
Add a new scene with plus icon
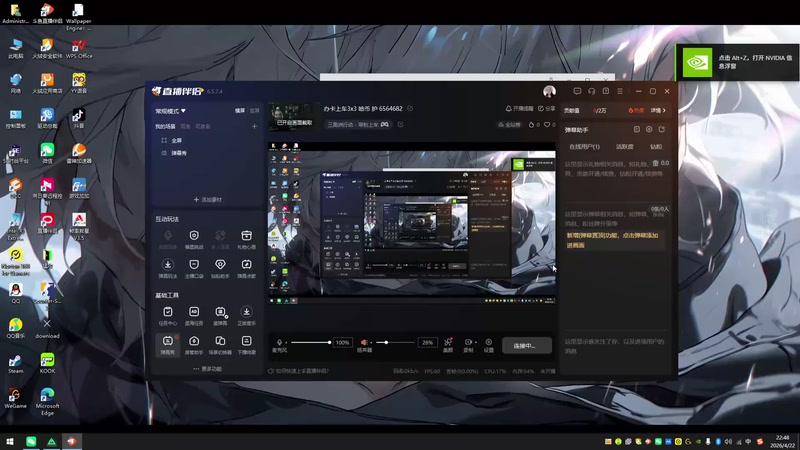point(254,127)
